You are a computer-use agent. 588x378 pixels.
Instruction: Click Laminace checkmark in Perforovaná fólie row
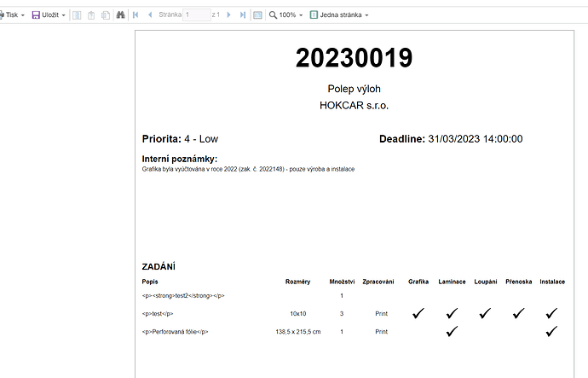click(x=452, y=331)
